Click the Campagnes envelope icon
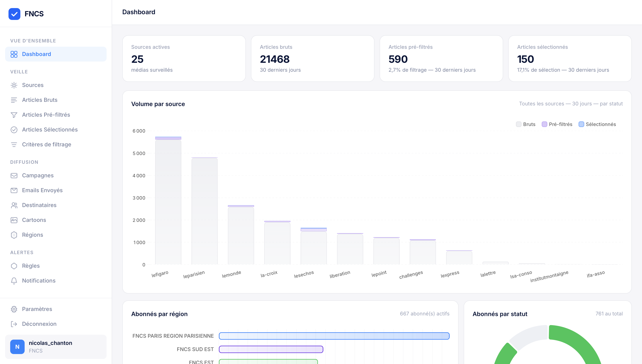The image size is (642, 364). click(14, 175)
